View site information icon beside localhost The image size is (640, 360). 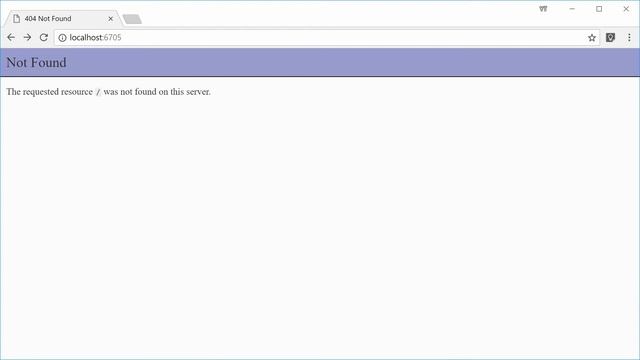click(x=62, y=38)
